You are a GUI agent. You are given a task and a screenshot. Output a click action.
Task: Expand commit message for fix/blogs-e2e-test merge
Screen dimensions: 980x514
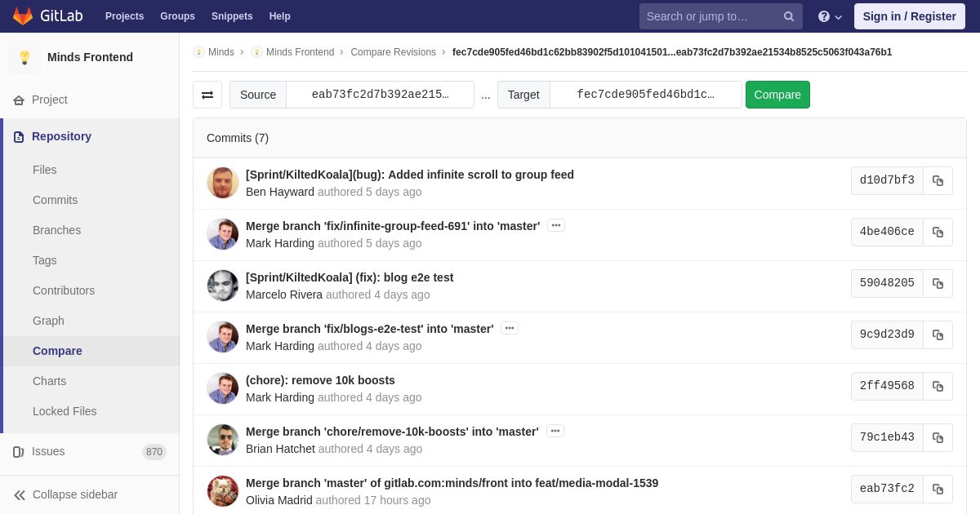(510, 328)
